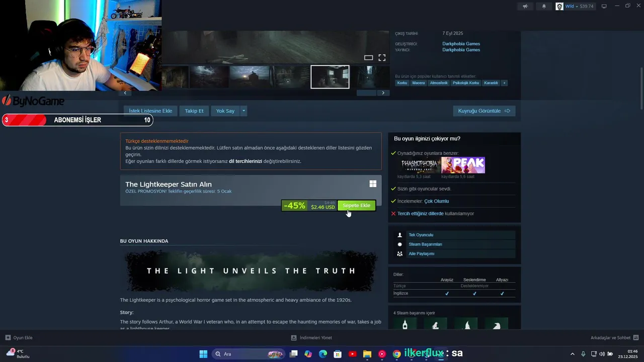Screen dimensions: 644x362
Task: Advance screenshot strip with right arrow
Action: (x=383, y=93)
